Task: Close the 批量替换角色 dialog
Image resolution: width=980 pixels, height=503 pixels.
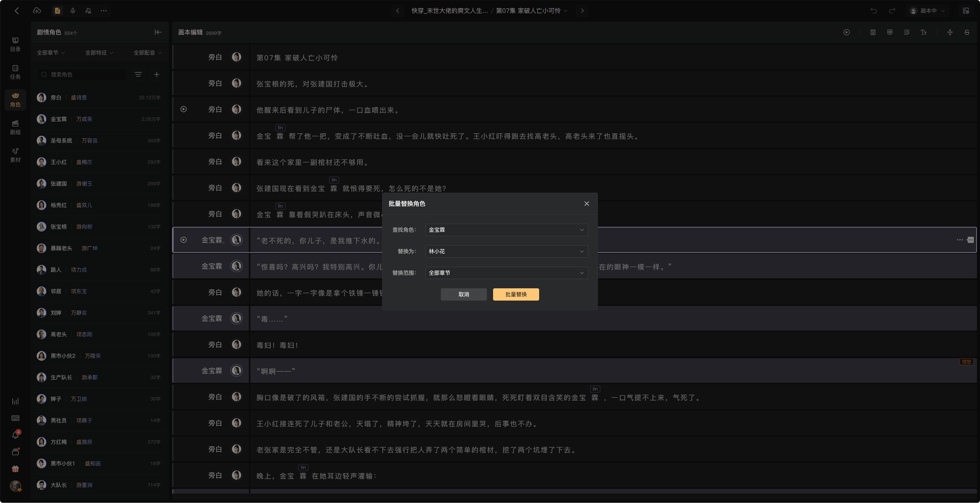Action: click(x=587, y=204)
